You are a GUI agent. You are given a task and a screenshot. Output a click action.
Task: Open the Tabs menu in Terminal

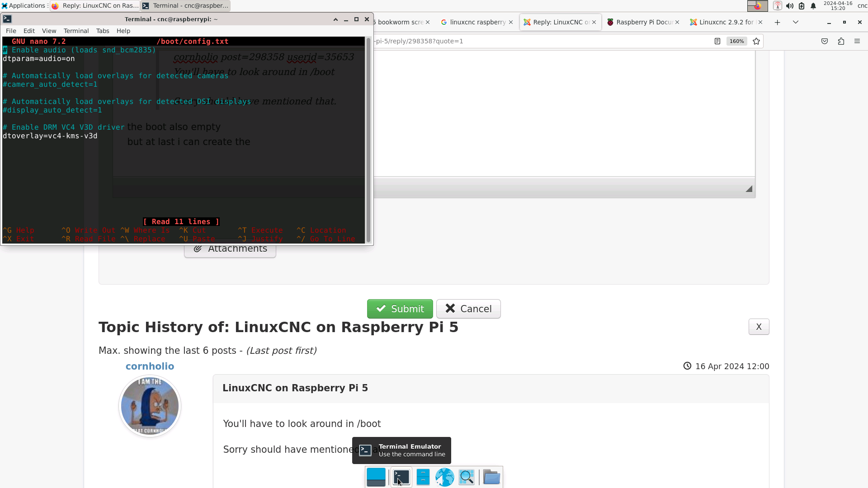(103, 31)
